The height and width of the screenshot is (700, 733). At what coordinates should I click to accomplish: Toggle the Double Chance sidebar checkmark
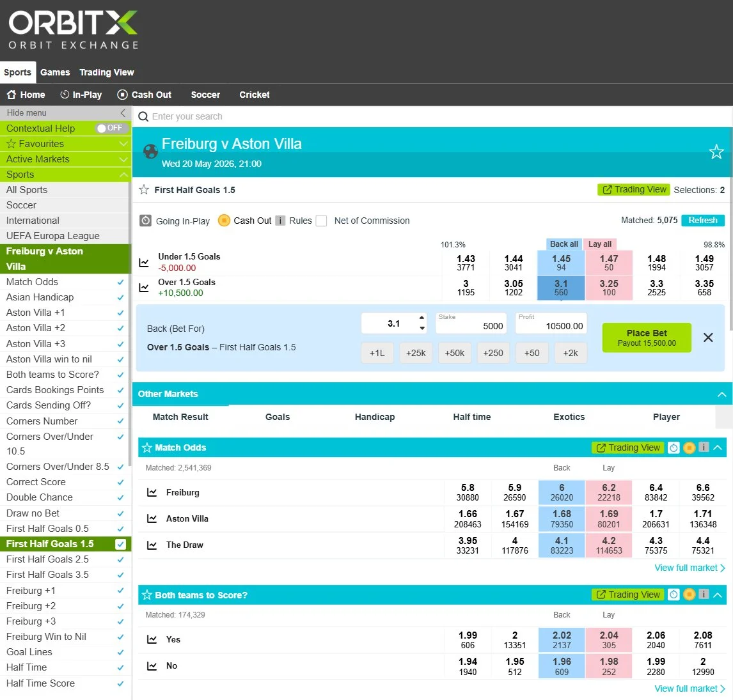pyautogui.click(x=120, y=497)
